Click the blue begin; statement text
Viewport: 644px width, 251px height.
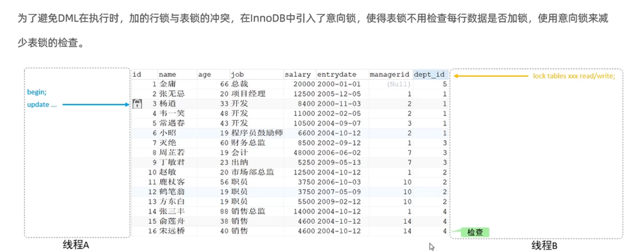click(37, 92)
